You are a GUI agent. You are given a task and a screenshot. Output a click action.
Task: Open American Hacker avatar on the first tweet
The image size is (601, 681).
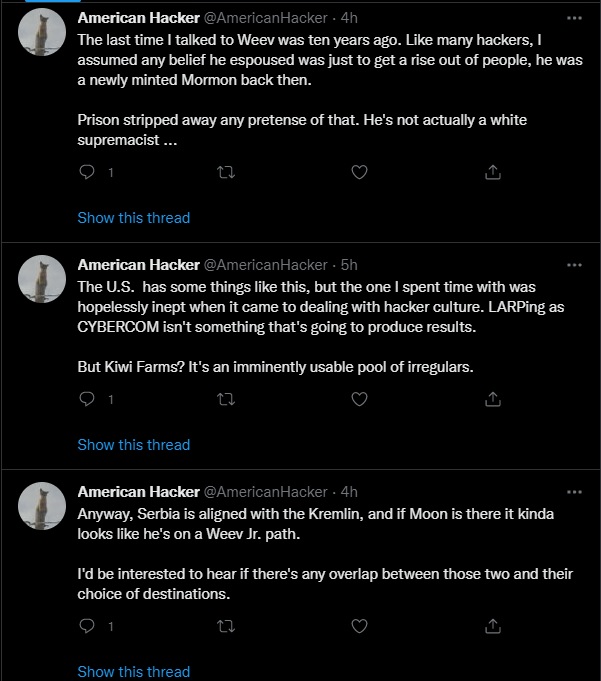coord(43,36)
